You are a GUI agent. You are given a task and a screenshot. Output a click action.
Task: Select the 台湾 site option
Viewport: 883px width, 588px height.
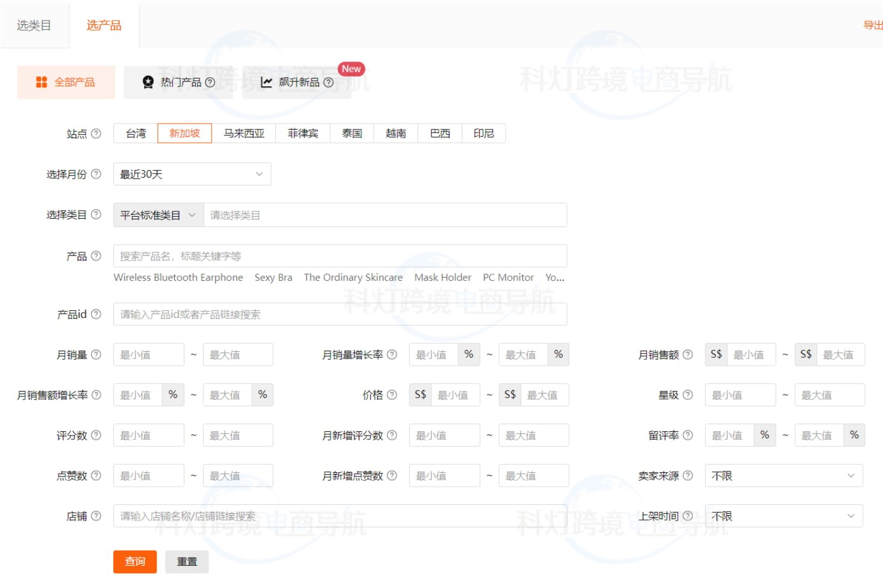tap(135, 133)
